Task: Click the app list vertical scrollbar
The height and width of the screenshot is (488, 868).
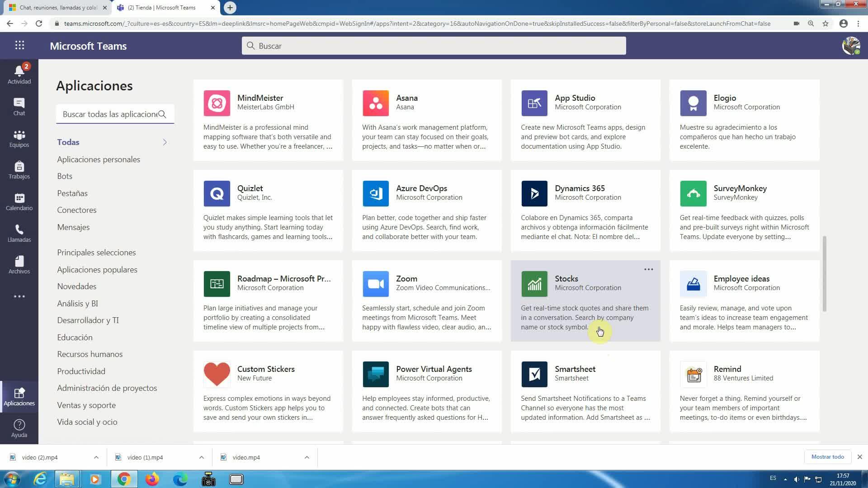Action: coord(824,273)
